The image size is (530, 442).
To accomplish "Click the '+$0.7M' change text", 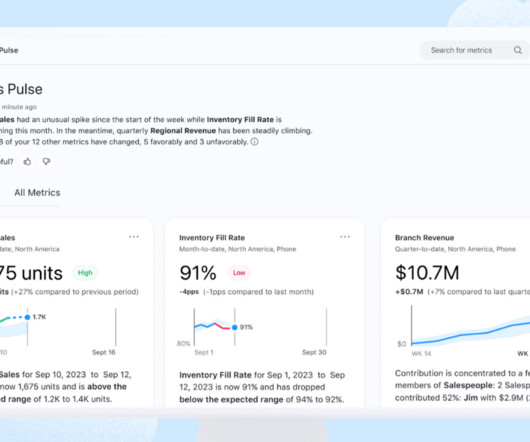I will pos(409,292).
